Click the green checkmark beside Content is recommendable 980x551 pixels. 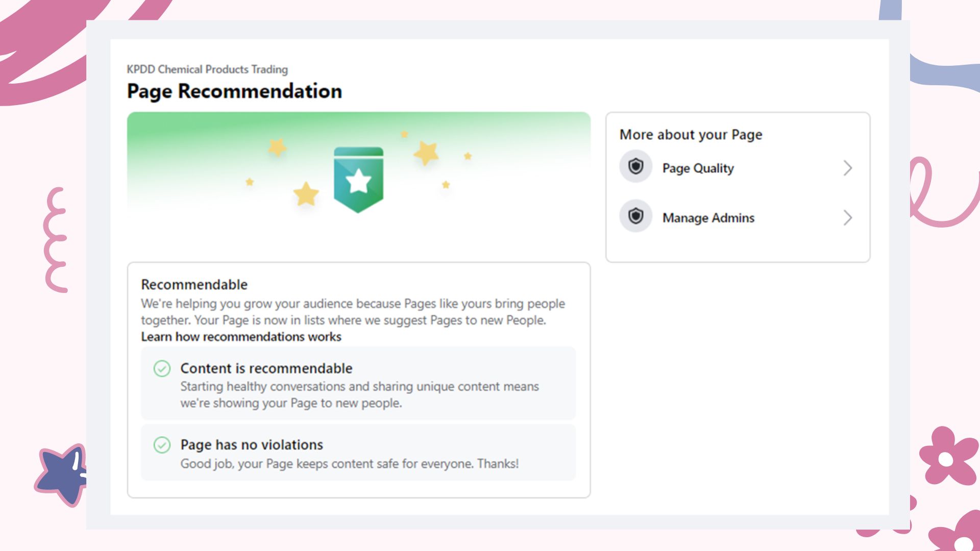click(x=162, y=368)
